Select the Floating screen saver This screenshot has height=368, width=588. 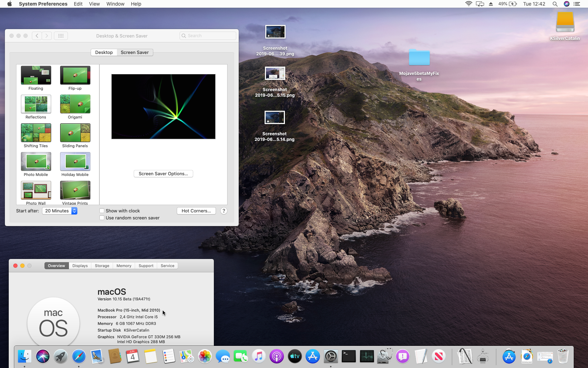coord(36,78)
